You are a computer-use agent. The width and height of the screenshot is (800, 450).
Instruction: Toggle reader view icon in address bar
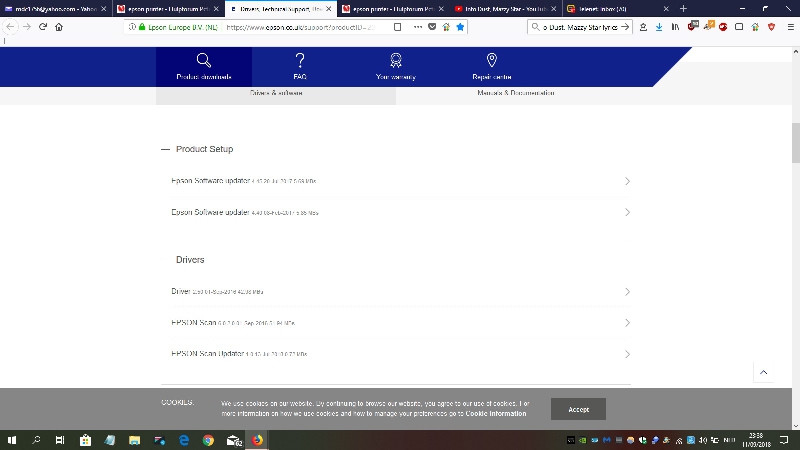click(397, 27)
